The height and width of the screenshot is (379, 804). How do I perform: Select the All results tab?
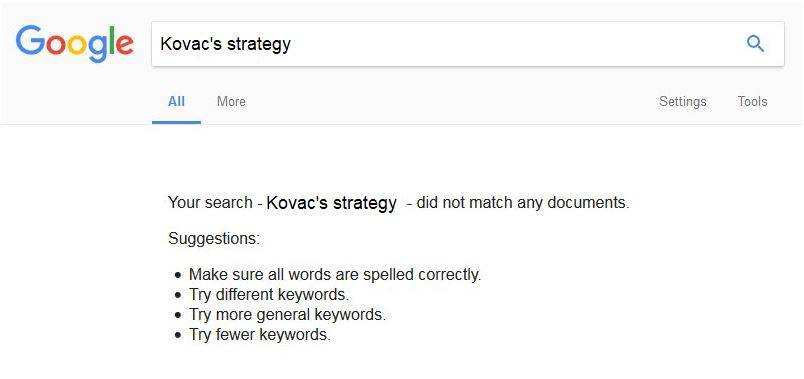point(176,102)
